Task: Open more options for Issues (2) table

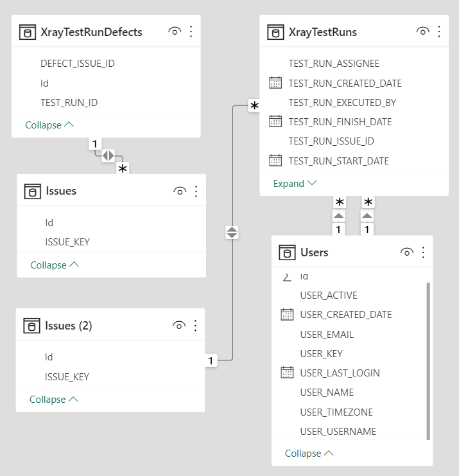Action: [196, 326]
